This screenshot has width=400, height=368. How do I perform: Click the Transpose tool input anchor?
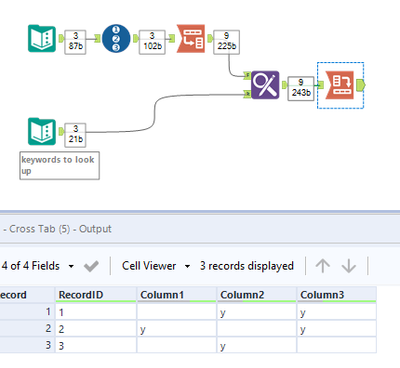[x=172, y=38]
